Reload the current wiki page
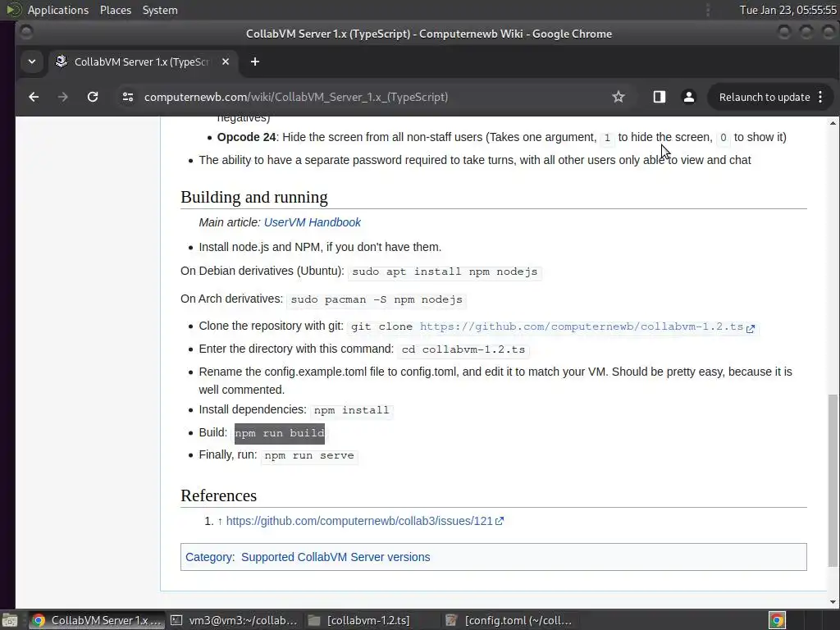The height and width of the screenshot is (630, 840). (93, 97)
